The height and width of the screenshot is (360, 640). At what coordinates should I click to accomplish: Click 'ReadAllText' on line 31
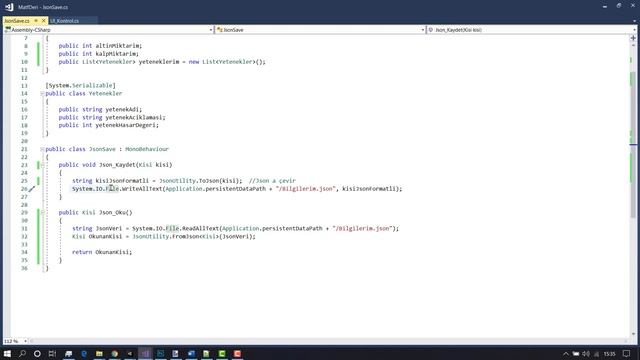click(201, 229)
